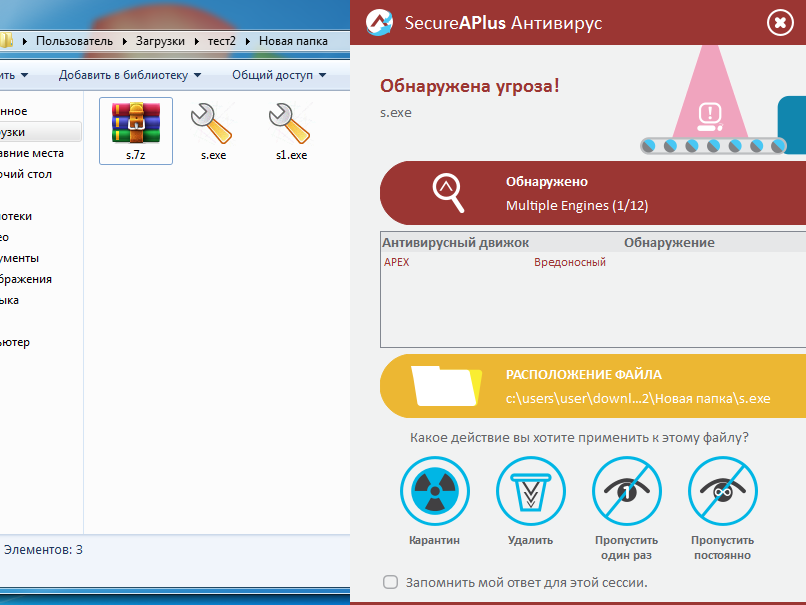Select the s.exe file in Explorer

tap(213, 132)
